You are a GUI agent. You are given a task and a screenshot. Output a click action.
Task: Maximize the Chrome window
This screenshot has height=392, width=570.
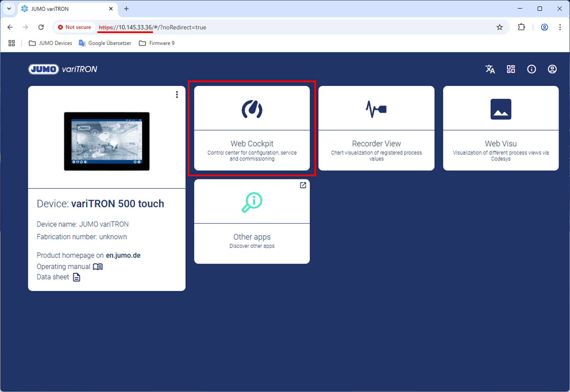540,9
